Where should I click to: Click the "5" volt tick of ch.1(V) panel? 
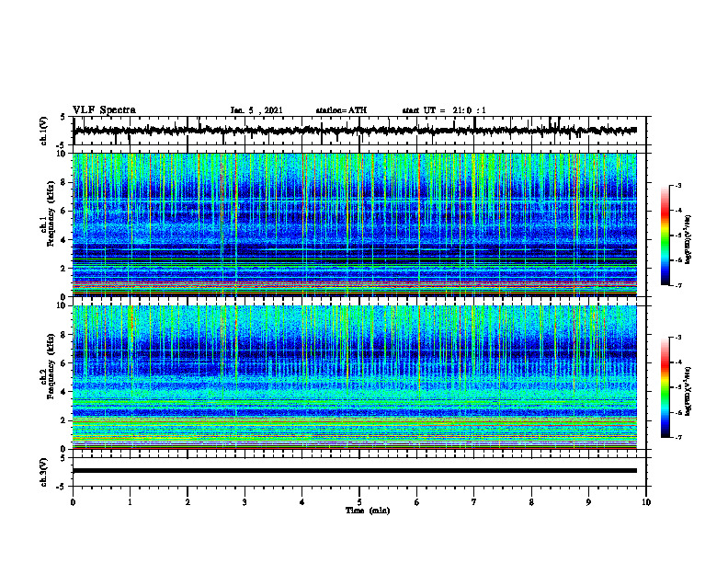click(63, 118)
